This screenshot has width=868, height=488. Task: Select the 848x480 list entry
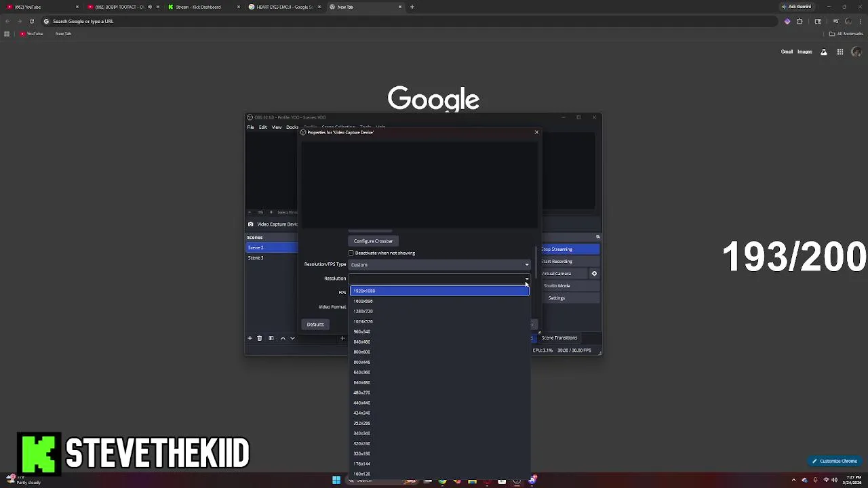pyautogui.click(x=439, y=342)
